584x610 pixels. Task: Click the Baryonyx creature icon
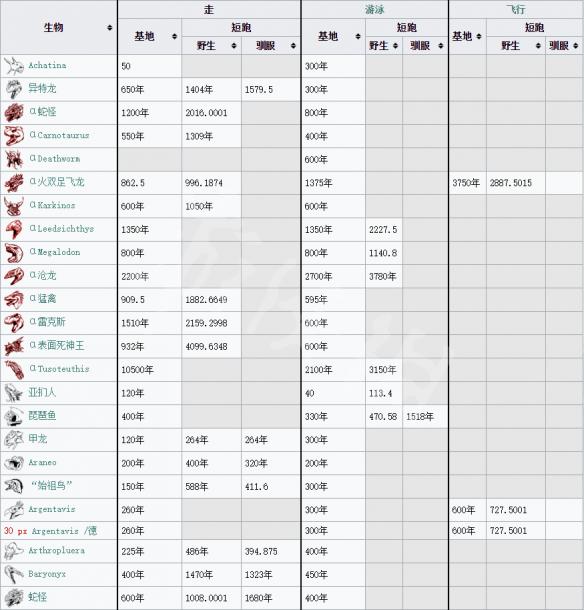click(14, 575)
